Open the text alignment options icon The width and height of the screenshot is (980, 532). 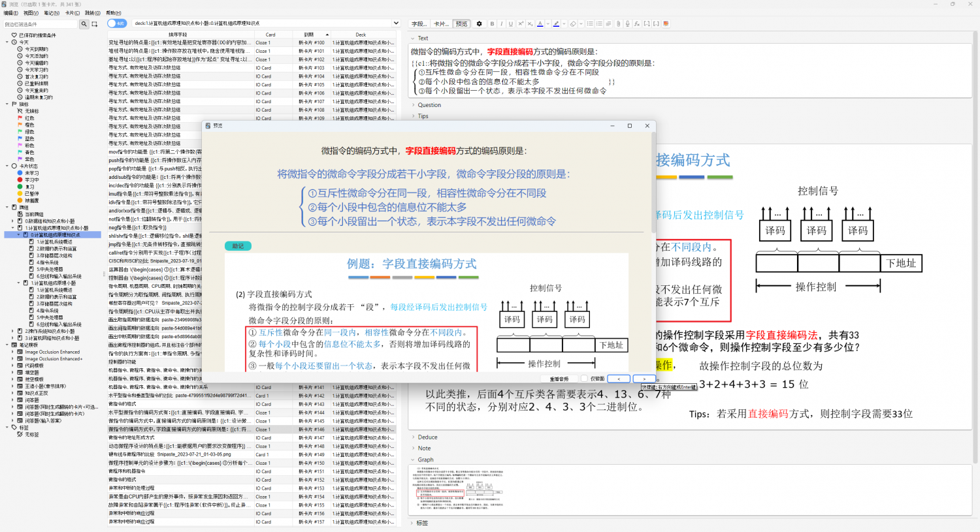click(608, 23)
